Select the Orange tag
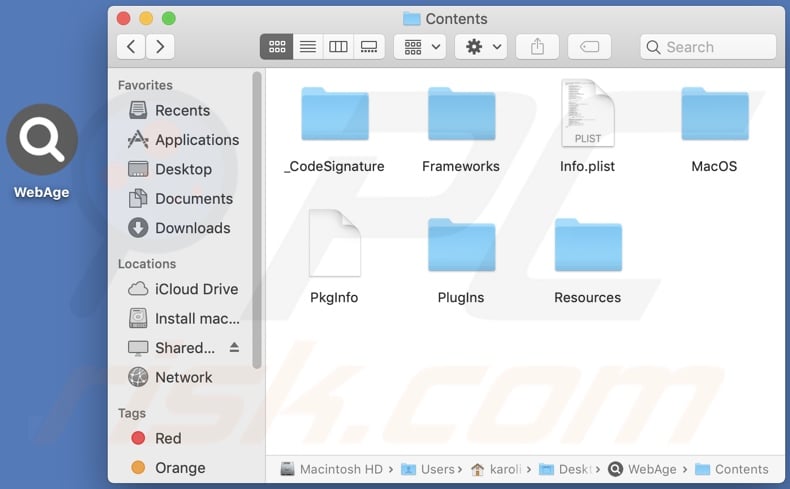The width and height of the screenshot is (790, 489). point(168,468)
